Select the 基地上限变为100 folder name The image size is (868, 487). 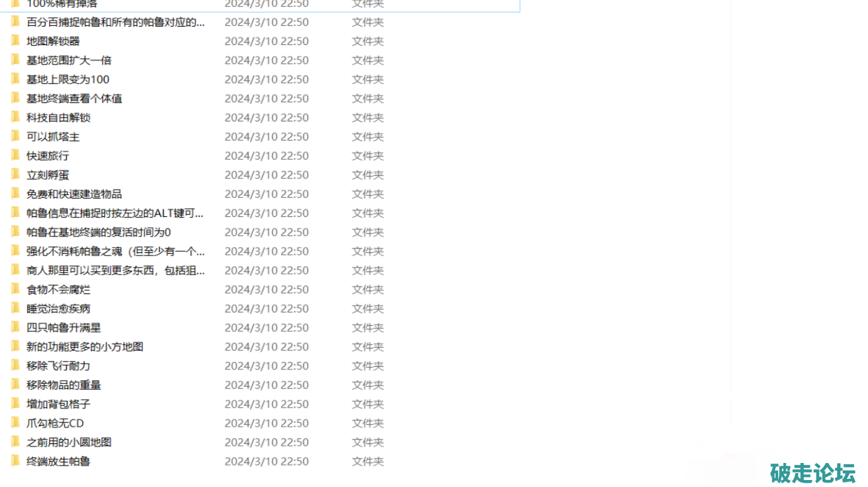[x=68, y=79]
